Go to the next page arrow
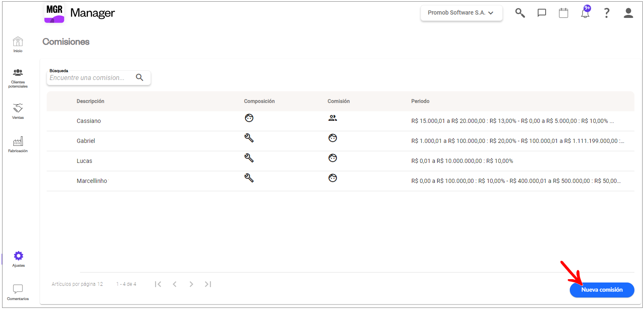 coord(191,284)
